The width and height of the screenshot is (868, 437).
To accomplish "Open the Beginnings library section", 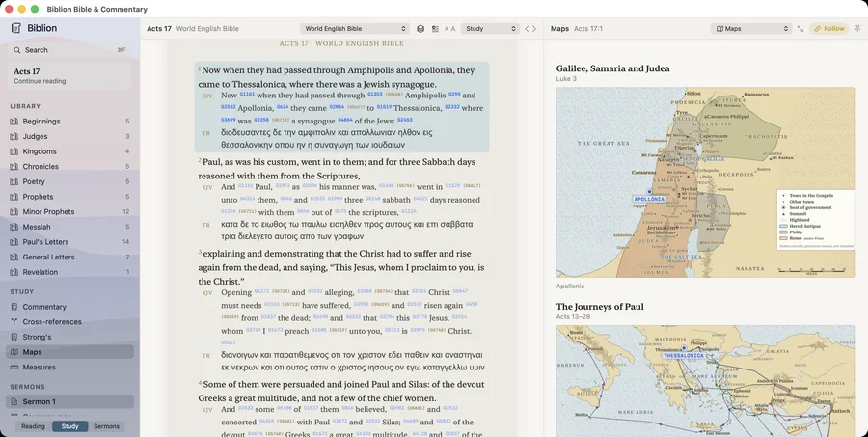I will click(69, 122).
